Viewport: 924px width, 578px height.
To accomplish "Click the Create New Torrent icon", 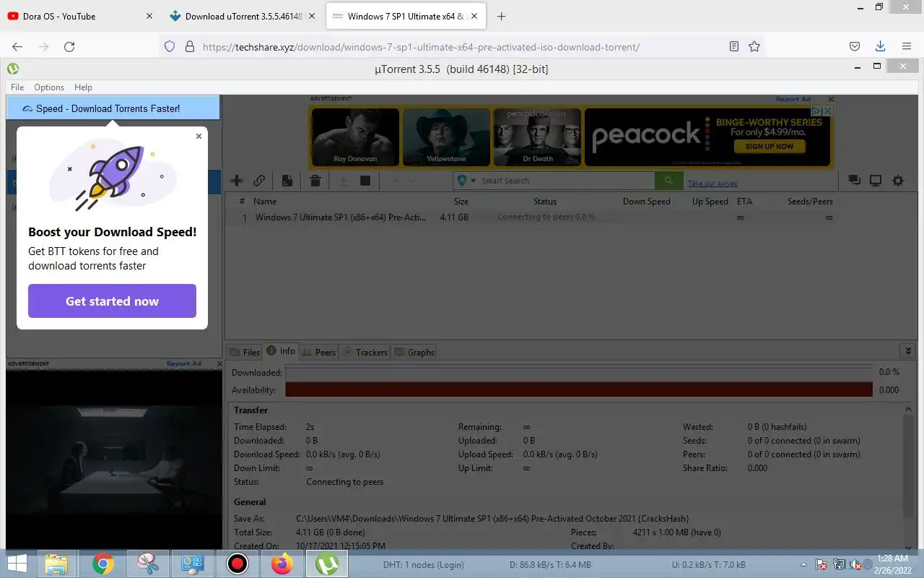I will pos(287,181).
